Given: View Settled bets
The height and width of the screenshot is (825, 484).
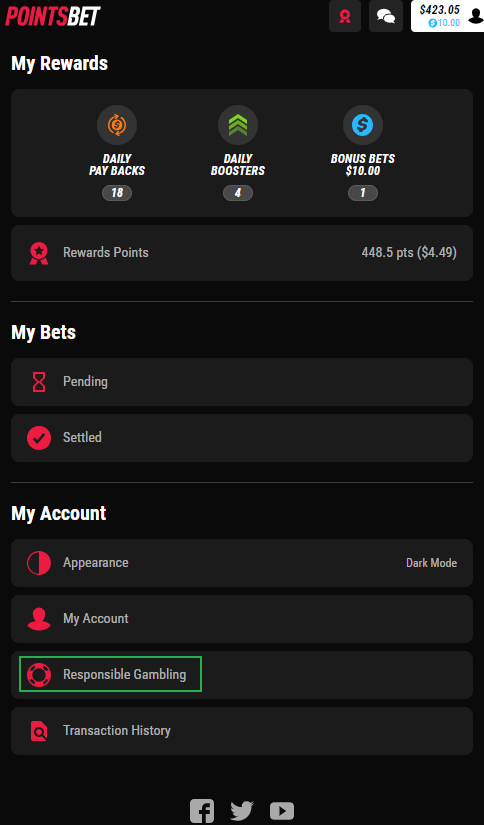Looking at the screenshot, I should coord(242,438).
